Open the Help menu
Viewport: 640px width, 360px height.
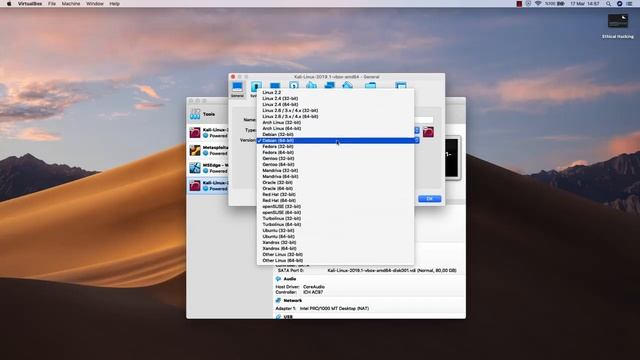(114, 4)
